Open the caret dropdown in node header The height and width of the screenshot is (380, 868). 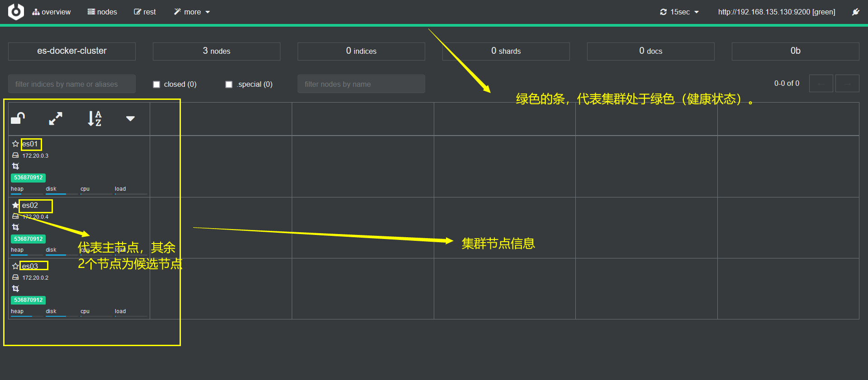(x=130, y=118)
